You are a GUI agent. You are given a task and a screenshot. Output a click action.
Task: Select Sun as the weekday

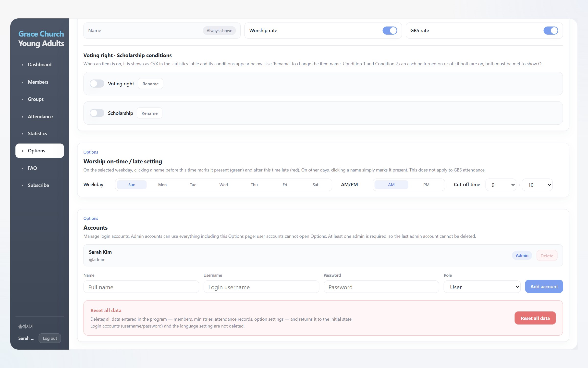[x=132, y=185]
